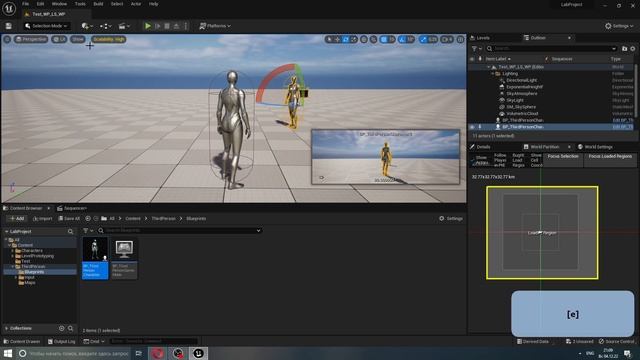Viewport: 640px width, 360px height.
Task: Click the Save current level icon
Action: tap(8, 26)
